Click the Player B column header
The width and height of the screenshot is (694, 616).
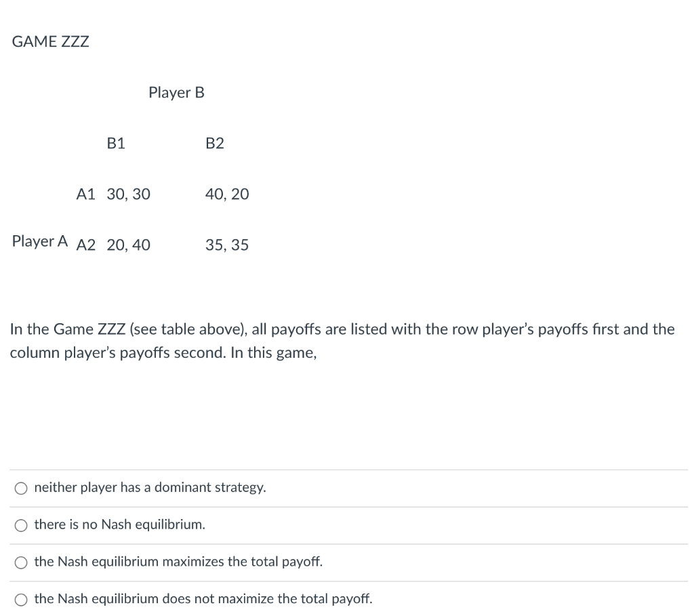point(176,93)
